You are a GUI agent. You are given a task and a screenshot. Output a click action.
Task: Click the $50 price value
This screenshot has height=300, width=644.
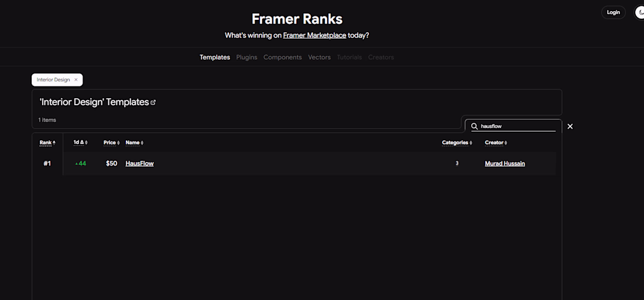[x=111, y=163]
